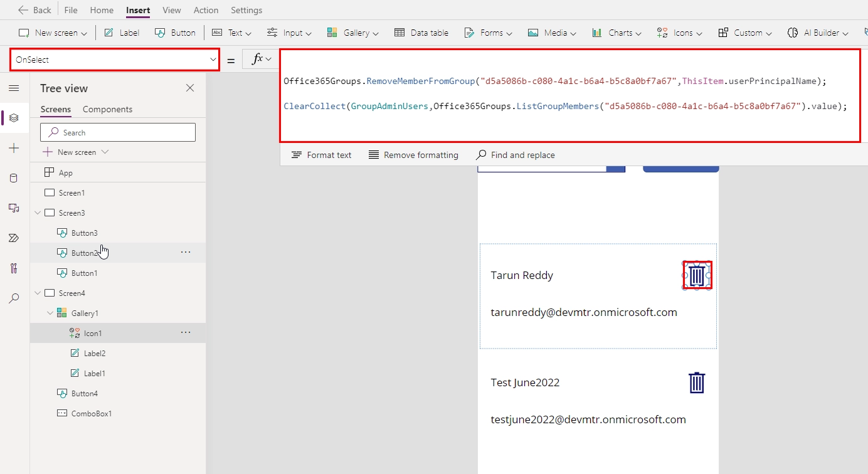Open the Icons dropdown
Image resolution: width=868 pixels, height=474 pixels.
(x=680, y=33)
